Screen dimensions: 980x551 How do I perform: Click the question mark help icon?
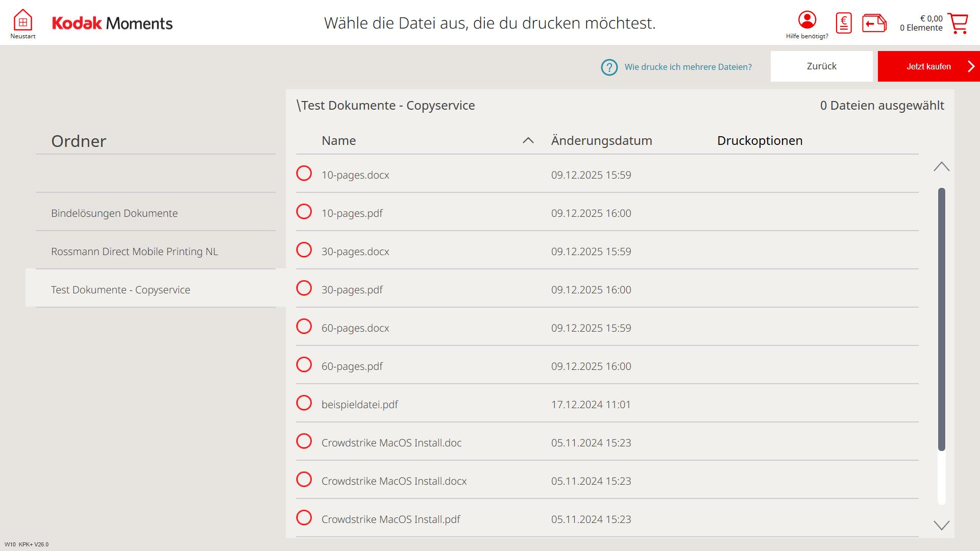(x=609, y=67)
